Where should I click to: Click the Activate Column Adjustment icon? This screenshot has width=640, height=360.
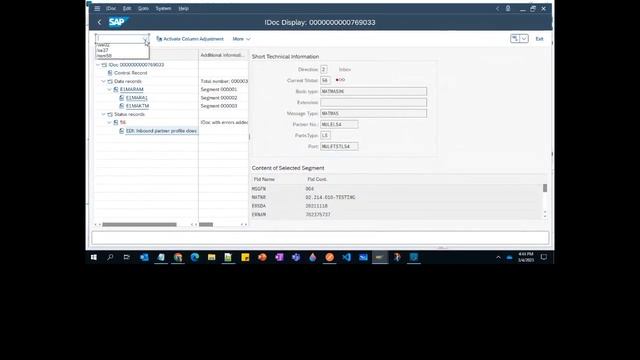[159, 39]
